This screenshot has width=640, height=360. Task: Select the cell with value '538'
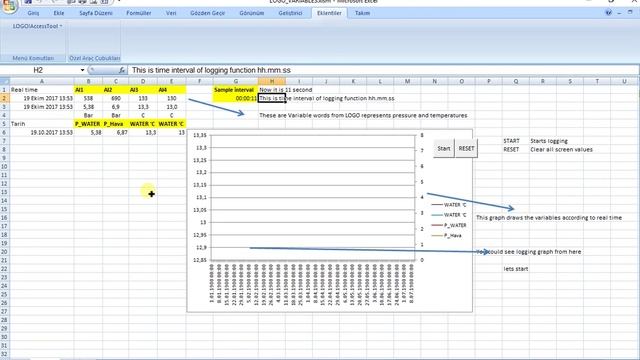88,98
